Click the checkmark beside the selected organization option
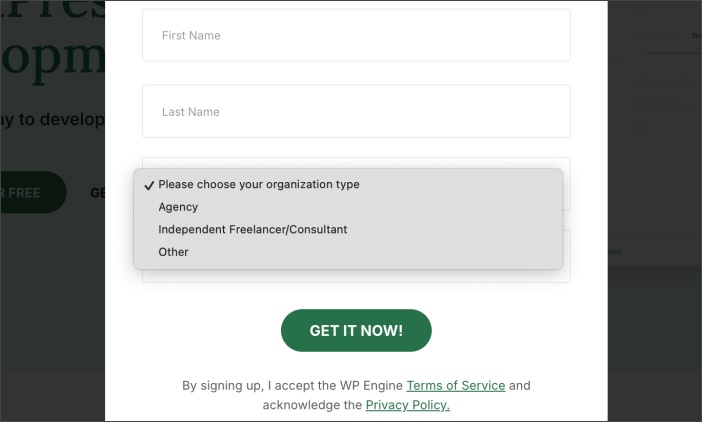702x422 pixels. pos(149,185)
